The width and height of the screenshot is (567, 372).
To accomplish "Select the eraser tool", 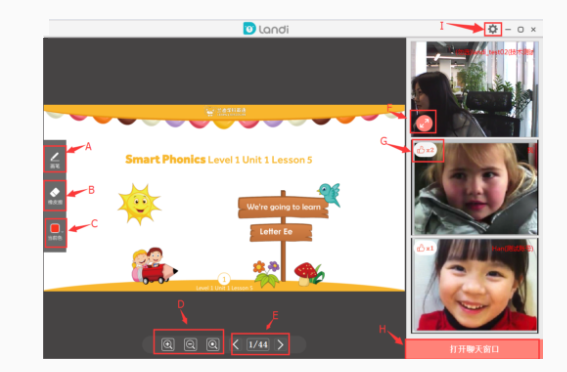I will click(x=55, y=195).
